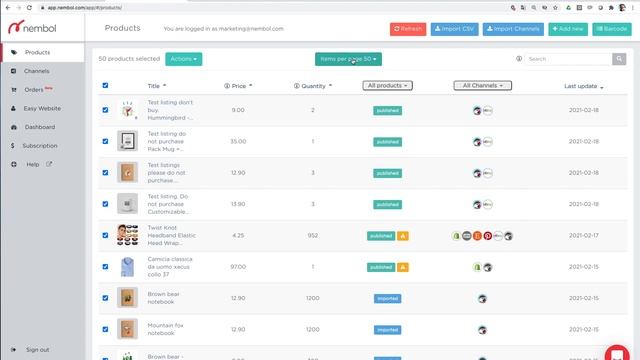Sort by Last update column
Screen dimensions: 640x360
pyautogui.click(x=584, y=86)
